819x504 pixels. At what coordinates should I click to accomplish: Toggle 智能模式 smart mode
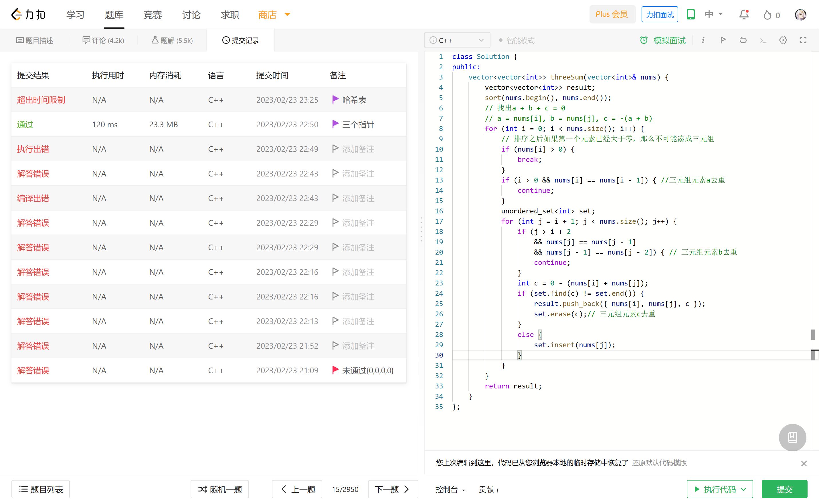[x=516, y=40]
